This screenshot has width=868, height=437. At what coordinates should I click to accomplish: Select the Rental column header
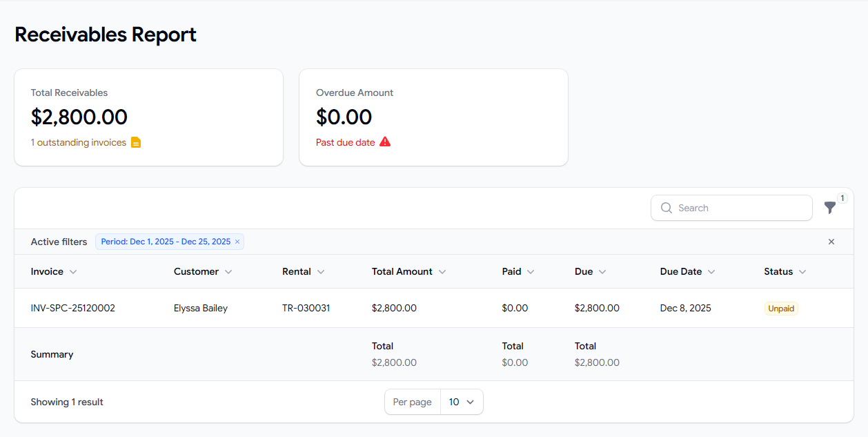pyautogui.click(x=298, y=272)
